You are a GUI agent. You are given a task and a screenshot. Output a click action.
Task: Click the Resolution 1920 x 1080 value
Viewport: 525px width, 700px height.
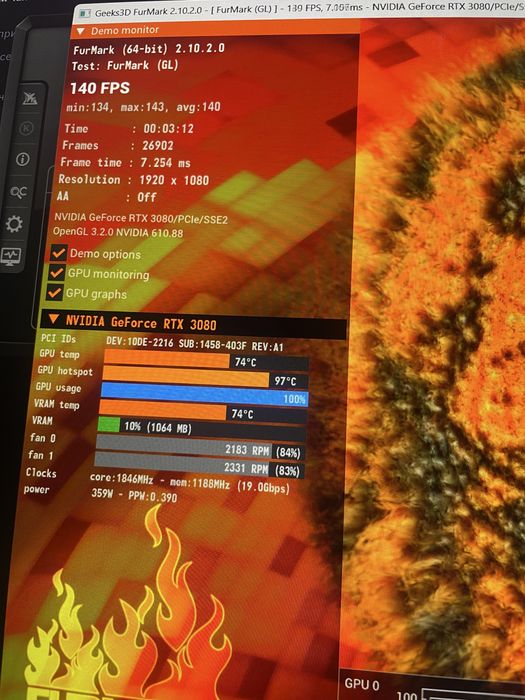[174, 180]
